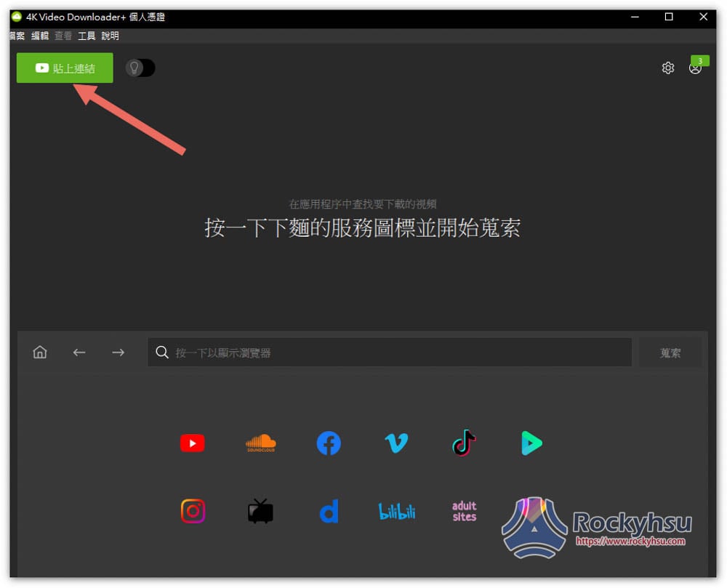
Task: Open the Vimeo service icon
Action: [396, 443]
